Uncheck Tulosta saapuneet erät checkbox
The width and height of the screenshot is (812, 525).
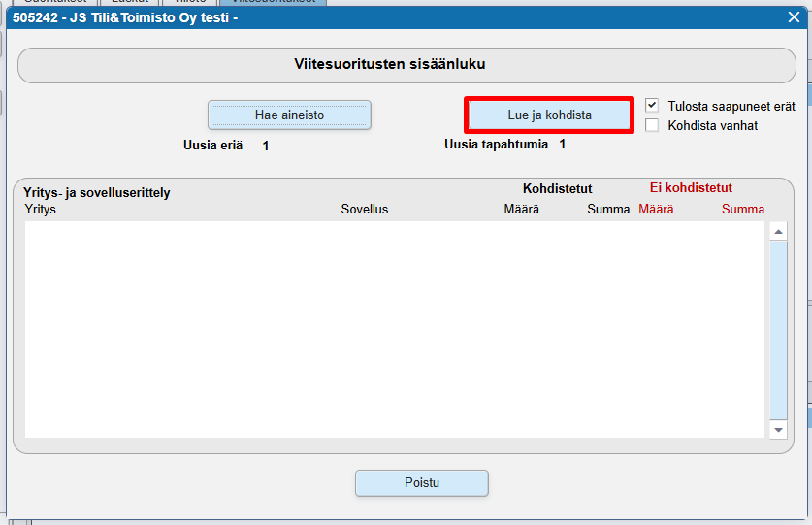[x=652, y=106]
